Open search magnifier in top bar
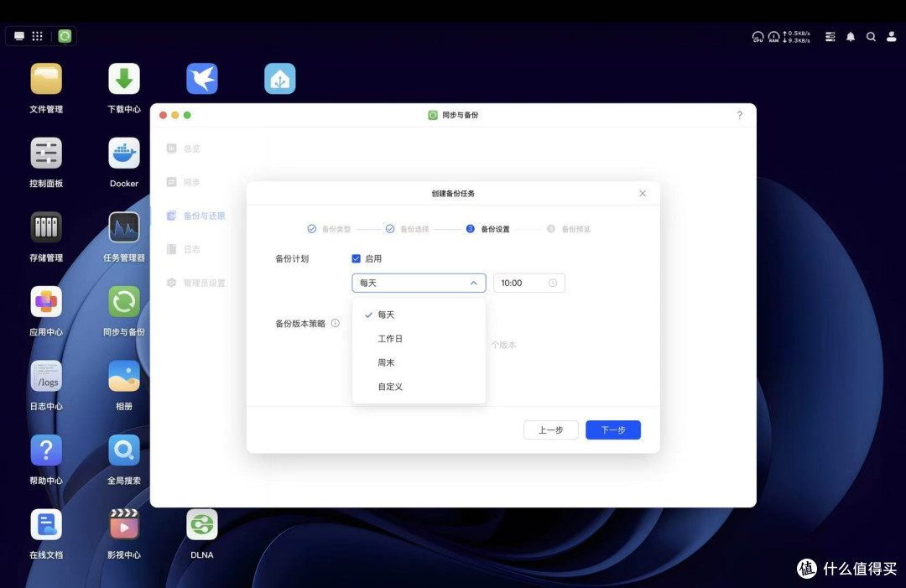The image size is (906, 588). click(x=871, y=37)
